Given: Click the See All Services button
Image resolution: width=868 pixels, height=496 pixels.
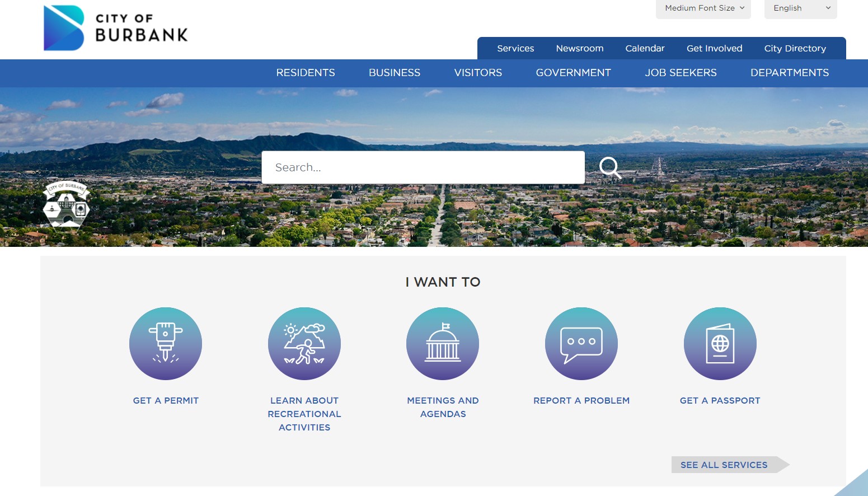Looking at the screenshot, I should [724, 465].
